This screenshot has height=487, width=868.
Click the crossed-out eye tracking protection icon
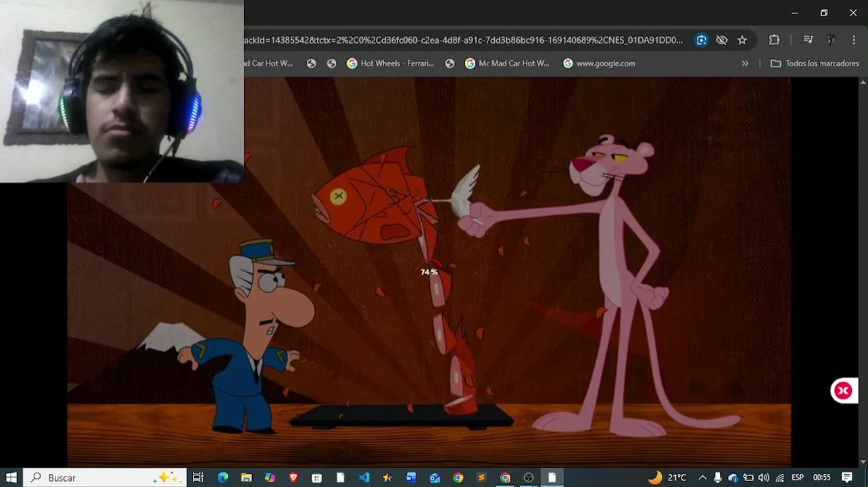click(721, 40)
